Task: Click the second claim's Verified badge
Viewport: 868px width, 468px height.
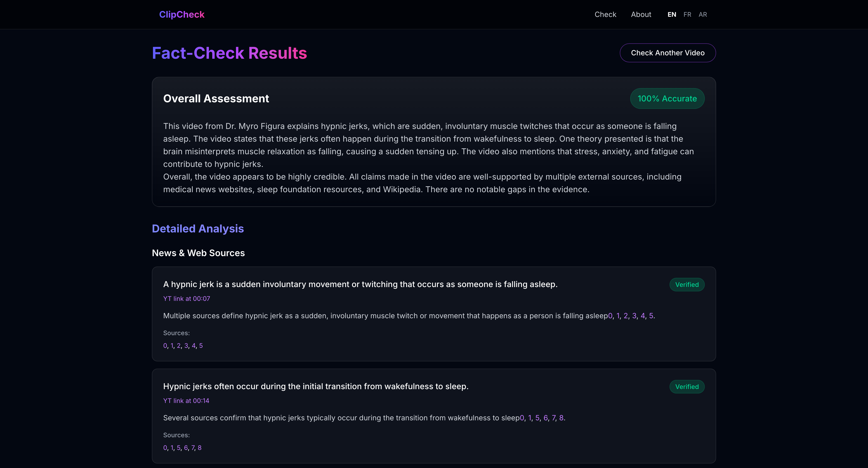Action: point(687,387)
